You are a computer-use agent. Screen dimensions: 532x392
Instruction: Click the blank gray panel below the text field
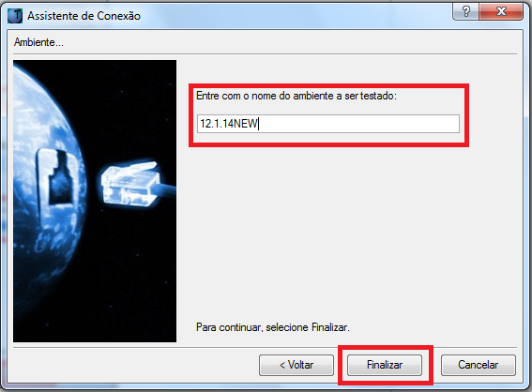pyautogui.click(x=353, y=231)
